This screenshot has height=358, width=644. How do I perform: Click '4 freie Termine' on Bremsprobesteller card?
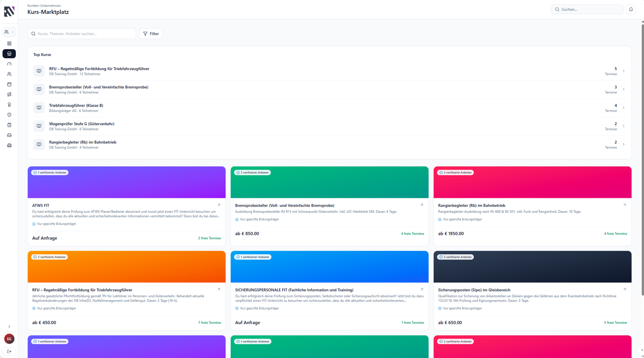pos(413,234)
